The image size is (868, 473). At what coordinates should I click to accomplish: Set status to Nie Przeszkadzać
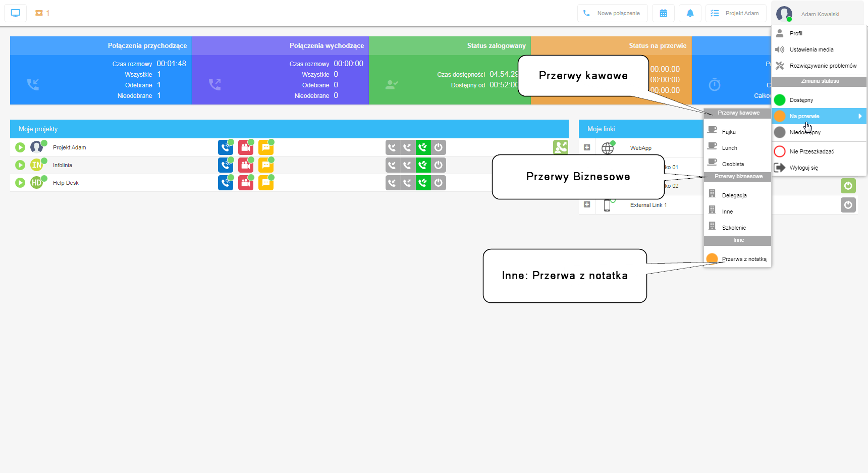pyautogui.click(x=819, y=151)
